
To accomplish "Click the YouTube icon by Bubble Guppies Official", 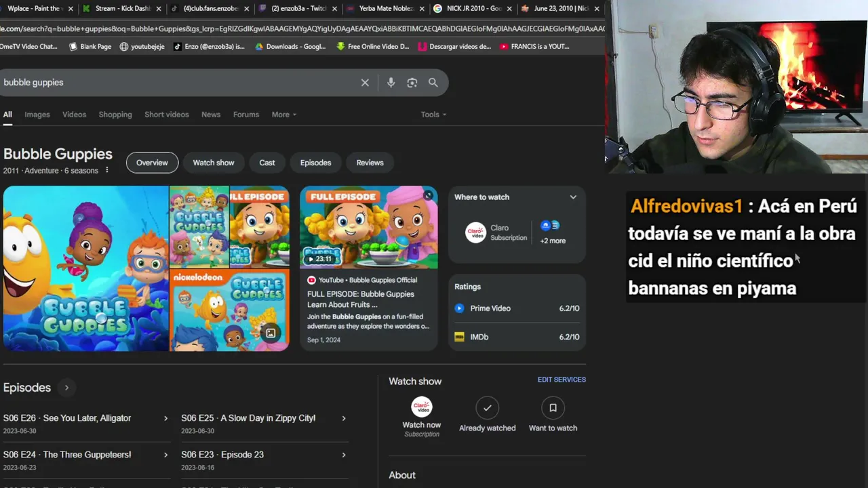I will [311, 280].
